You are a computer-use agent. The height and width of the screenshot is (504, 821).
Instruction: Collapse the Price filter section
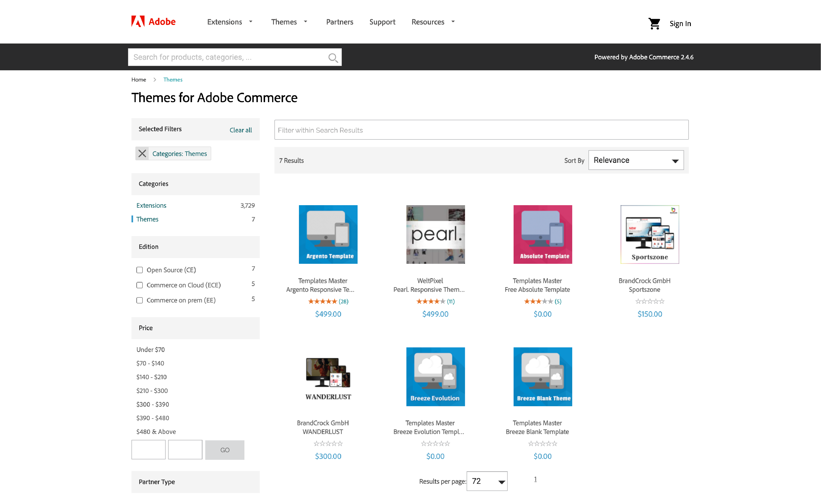[x=195, y=328]
